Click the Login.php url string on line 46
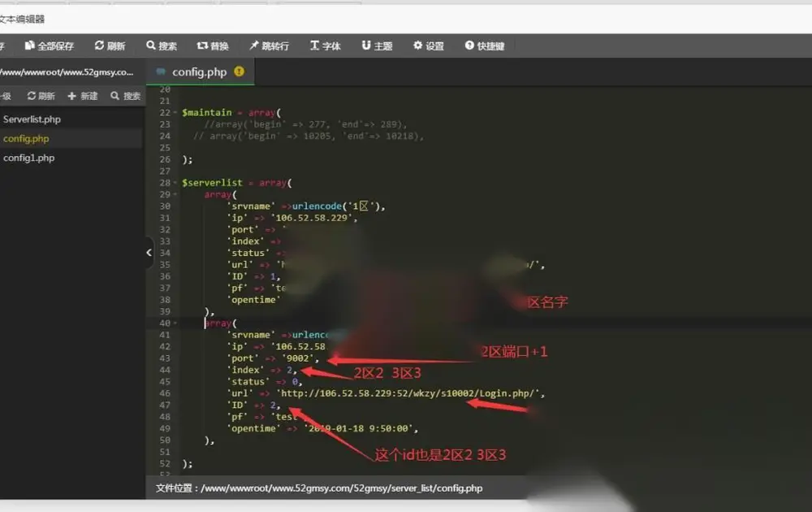812x512 pixels. (x=410, y=393)
